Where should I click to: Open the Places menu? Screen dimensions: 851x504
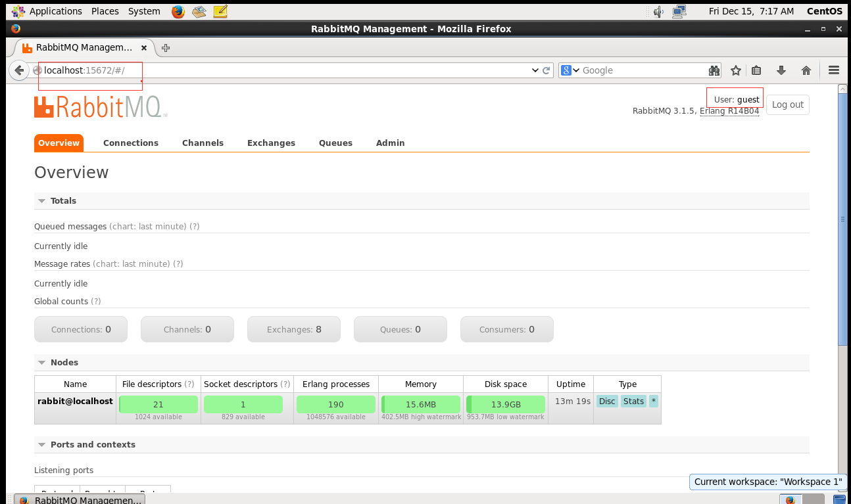(105, 11)
